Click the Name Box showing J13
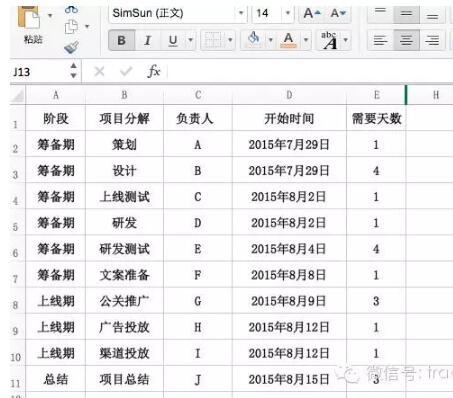453x398 pixels. (39, 72)
